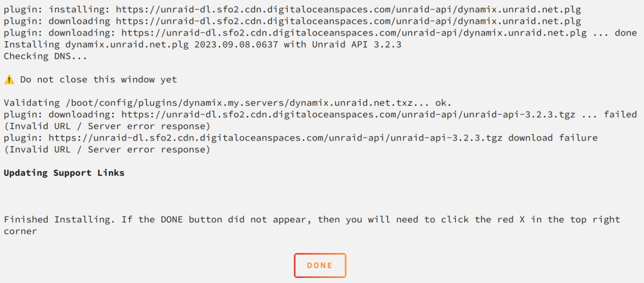Click the 'plugin: installing:' URL line
Screen dimensions: 644x283
pyautogui.click(x=292, y=10)
